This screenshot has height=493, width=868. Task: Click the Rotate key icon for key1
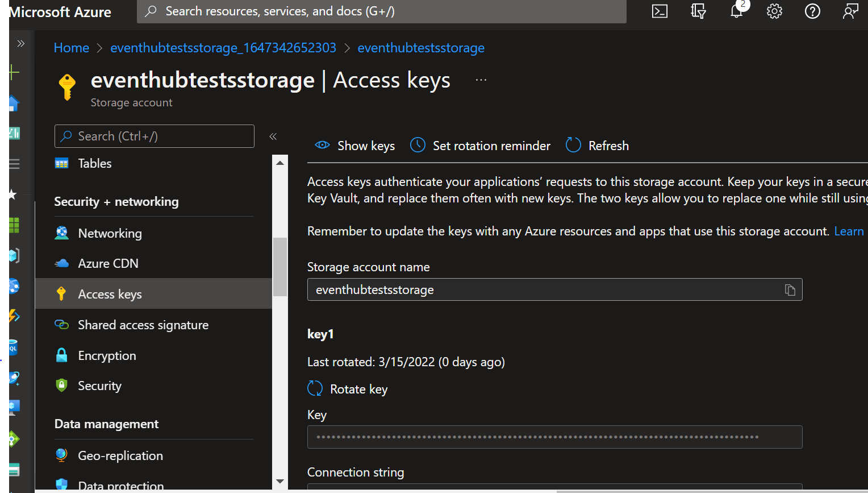(315, 389)
